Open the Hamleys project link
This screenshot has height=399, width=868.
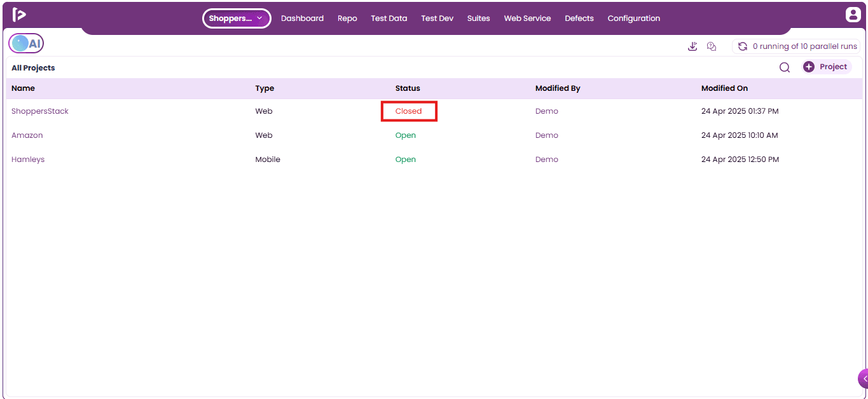28,159
